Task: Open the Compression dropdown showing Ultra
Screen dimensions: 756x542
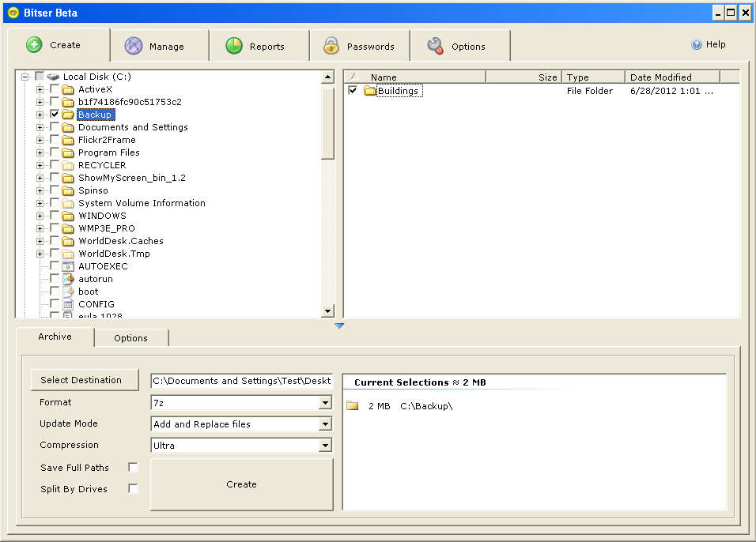Action: click(x=324, y=446)
